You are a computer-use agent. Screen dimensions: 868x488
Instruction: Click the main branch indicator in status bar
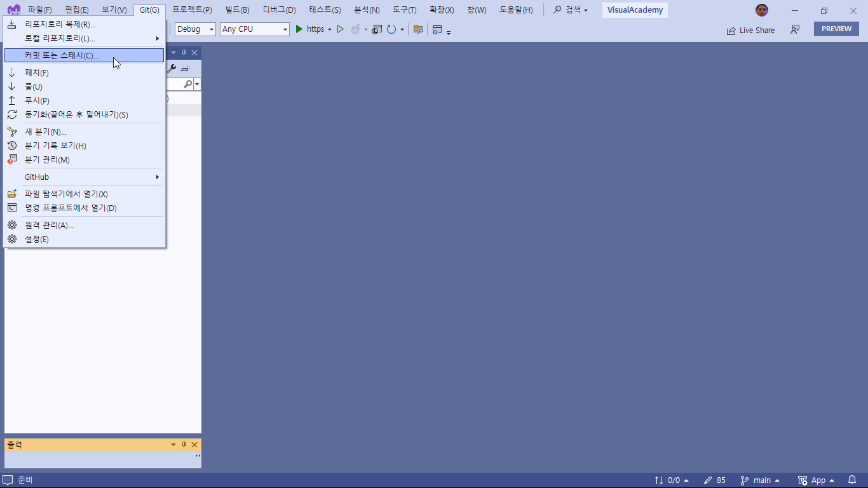click(x=760, y=480)
